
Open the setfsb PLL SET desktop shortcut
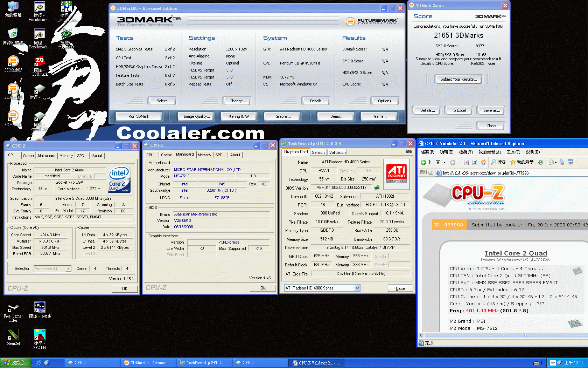coord(40,309)
